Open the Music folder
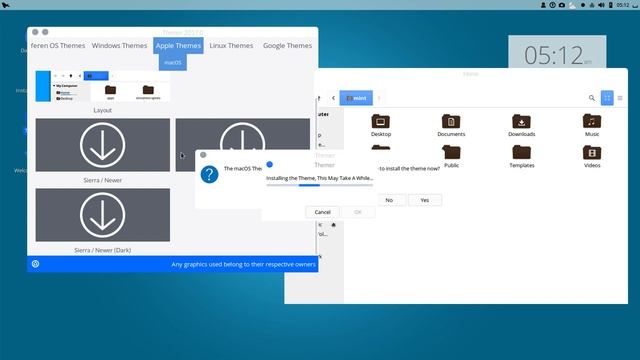 [x=592, y=125]
